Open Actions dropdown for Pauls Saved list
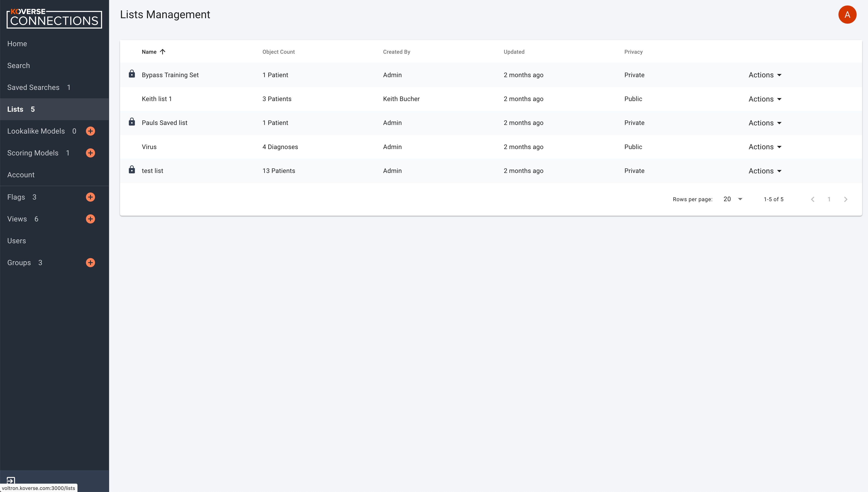 coord(765,123)
